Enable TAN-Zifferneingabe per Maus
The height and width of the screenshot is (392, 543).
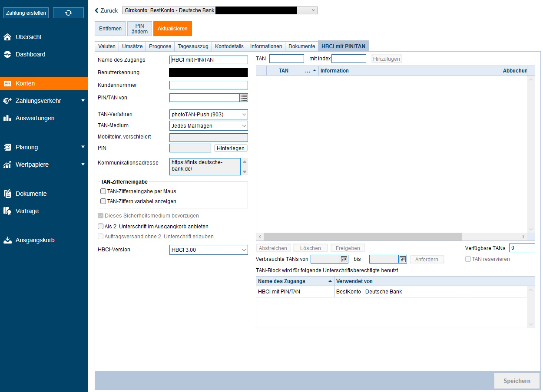pos(103,191)
